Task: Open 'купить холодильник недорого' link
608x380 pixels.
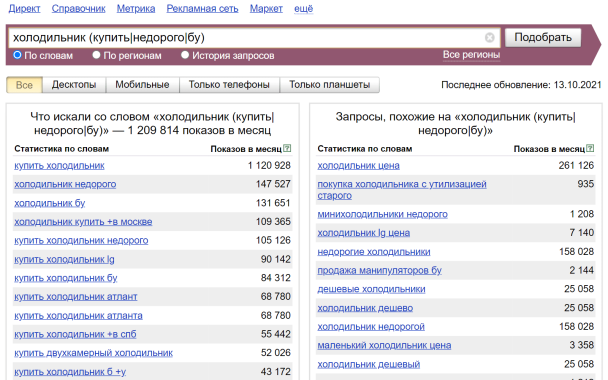Action: (x=81, y=240)
